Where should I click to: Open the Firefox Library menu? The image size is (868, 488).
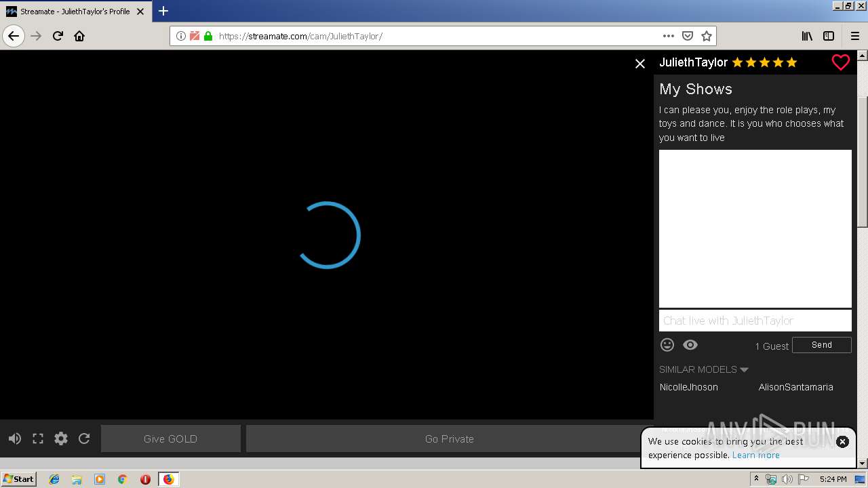point(807,36)
